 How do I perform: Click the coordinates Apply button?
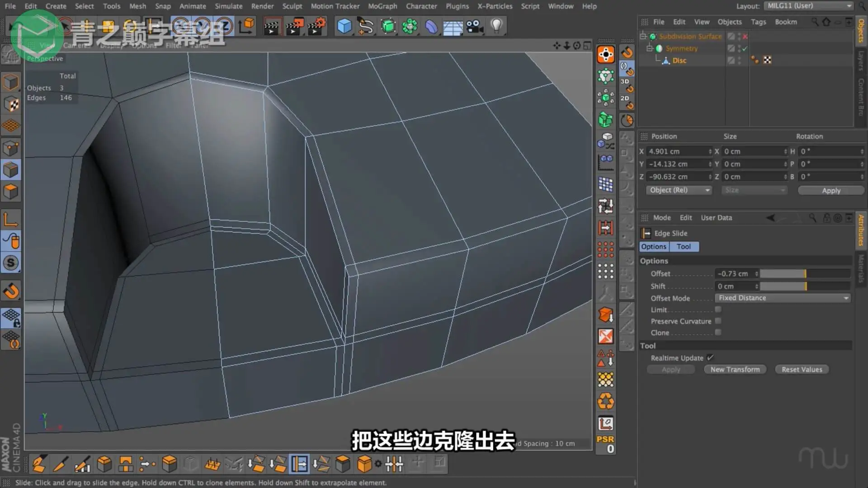click(x=831, y=190)
